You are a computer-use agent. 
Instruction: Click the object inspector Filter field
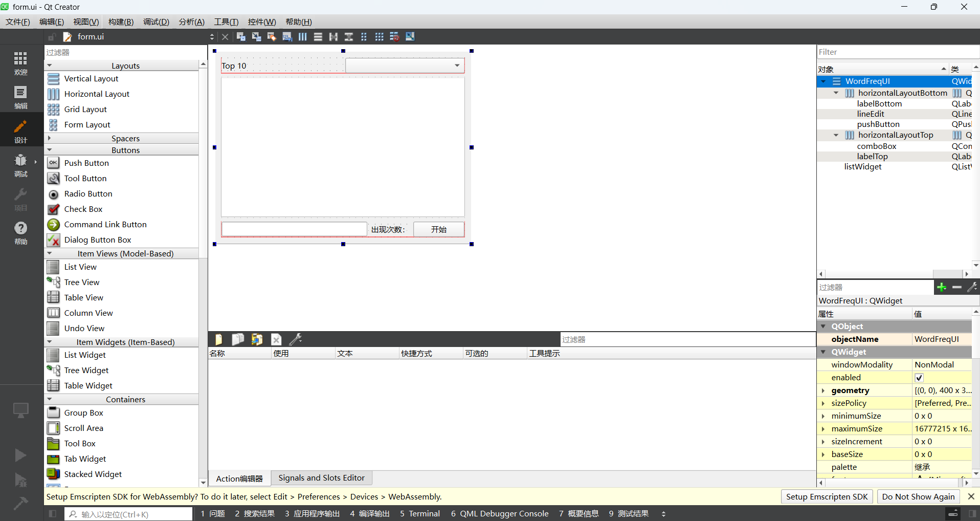click(898, 52)
